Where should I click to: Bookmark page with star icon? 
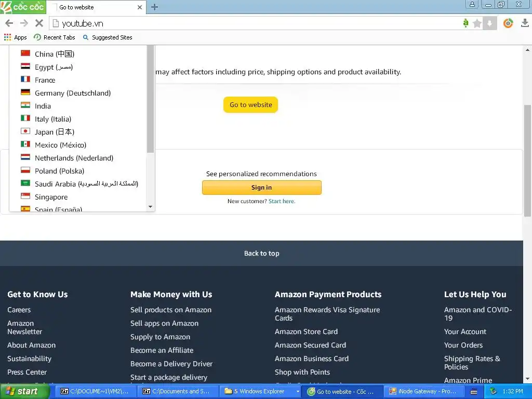point(477,23)
